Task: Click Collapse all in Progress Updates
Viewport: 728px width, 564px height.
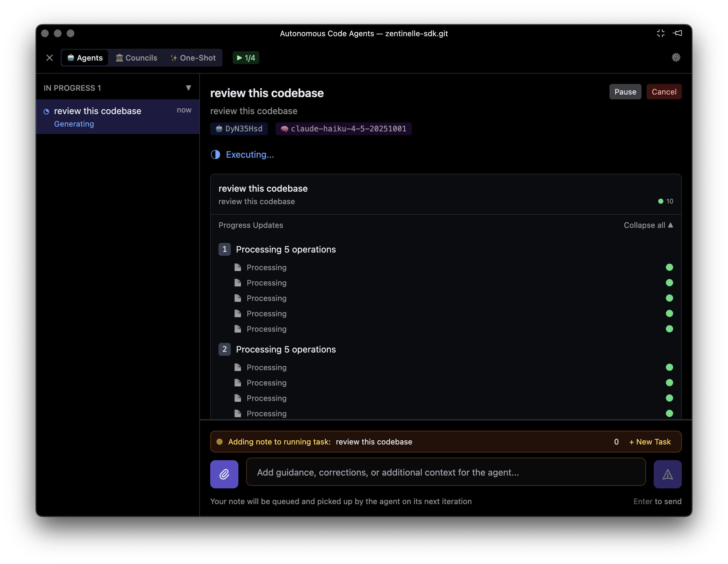Action: click(648, 225)
